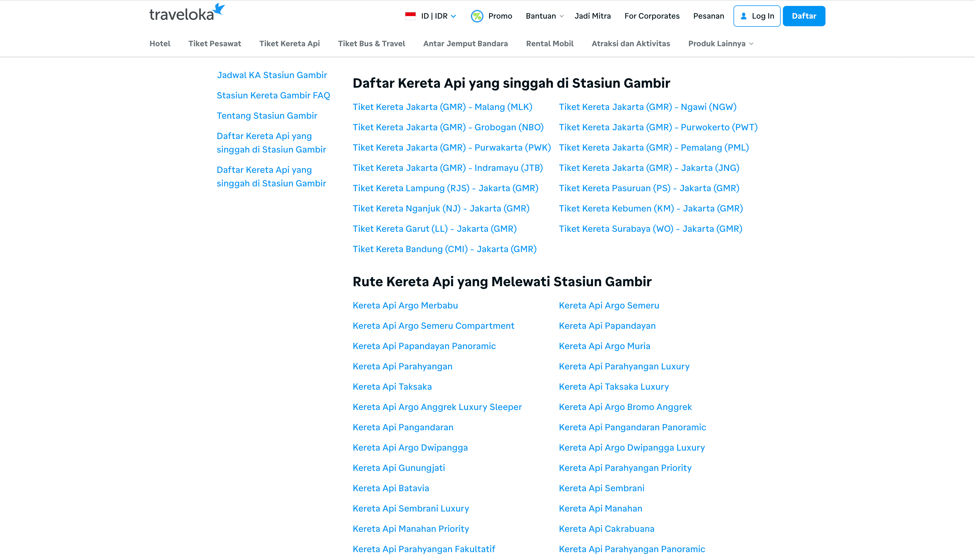Open Tiket Kereta Jakarta (GMR) - Malang (MLK)
The width and height of the screenshot is (975, 560).
pyautogui.click(x=442, y=107)
